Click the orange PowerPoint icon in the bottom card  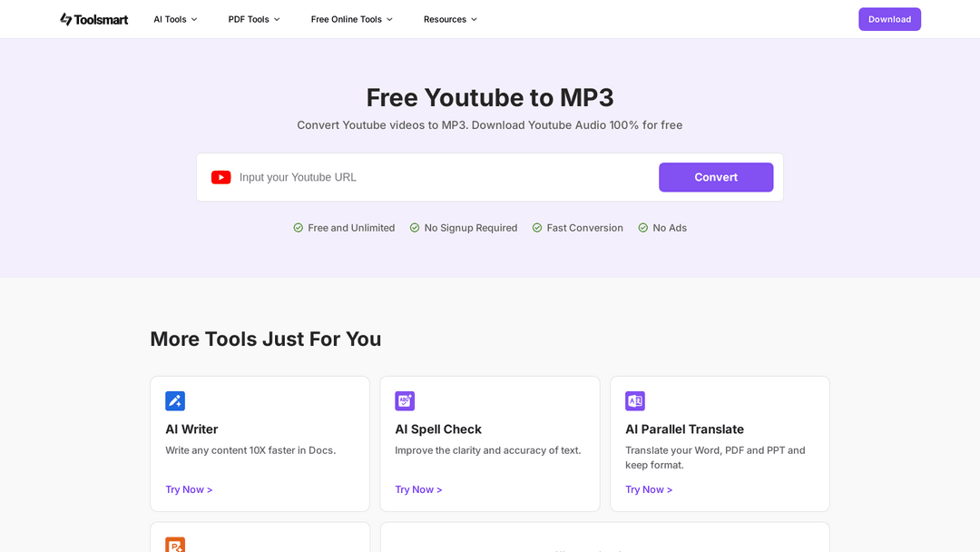pyautogui.click(x=175, y=545)
